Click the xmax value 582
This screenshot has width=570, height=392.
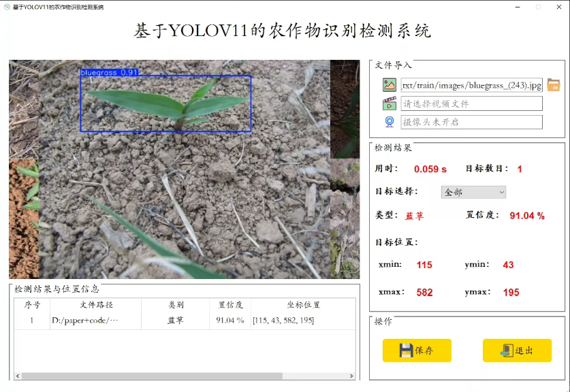point(424,293)
